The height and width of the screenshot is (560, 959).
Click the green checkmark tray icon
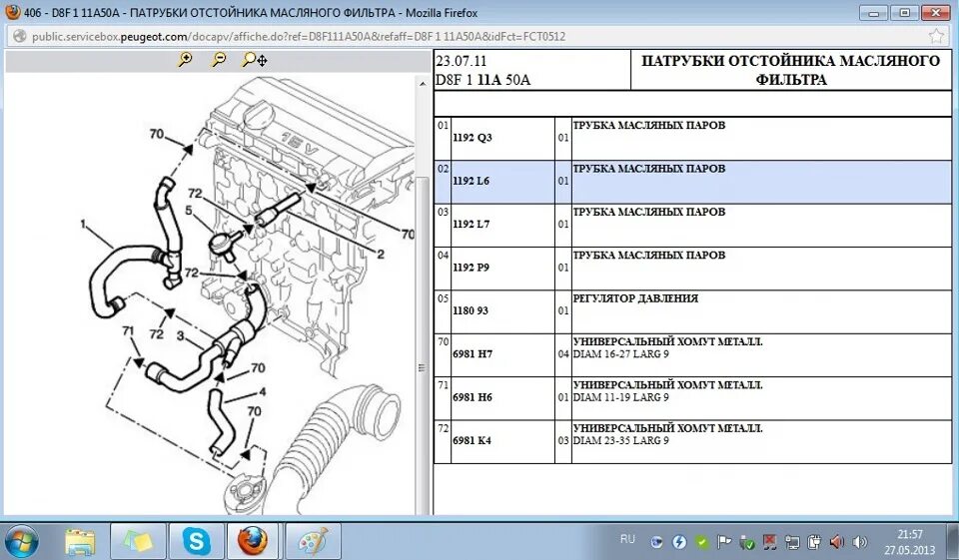(702, 542)
